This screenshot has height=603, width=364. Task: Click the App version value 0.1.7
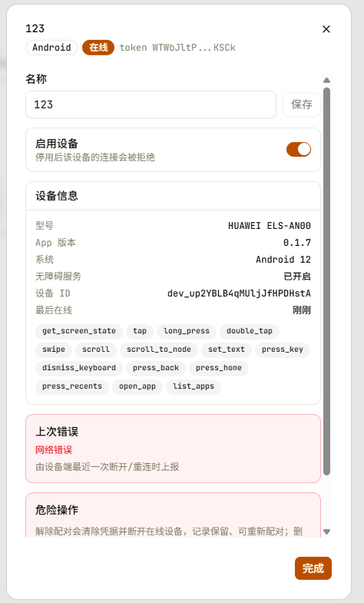pyautogui.click(x=297, y=243)
